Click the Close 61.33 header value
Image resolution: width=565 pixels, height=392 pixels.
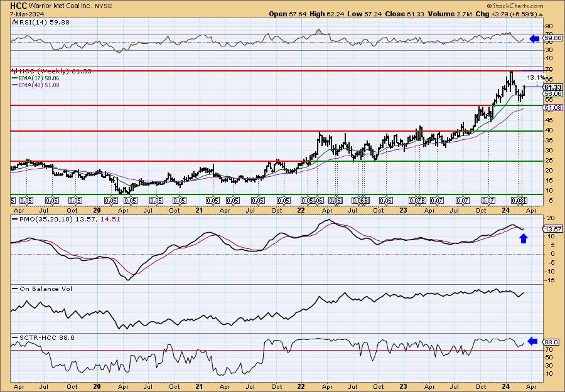pos(405,14)
